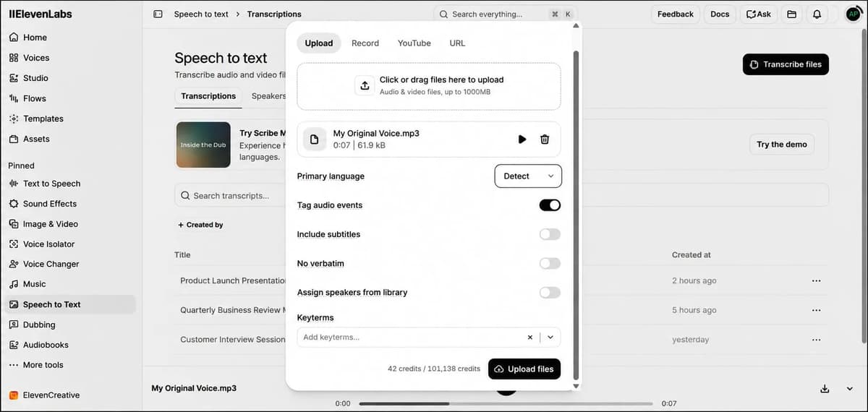Collapse the bottom audio player chevron
This screenshot has width=868, height=412.
(x=850, y=389)
